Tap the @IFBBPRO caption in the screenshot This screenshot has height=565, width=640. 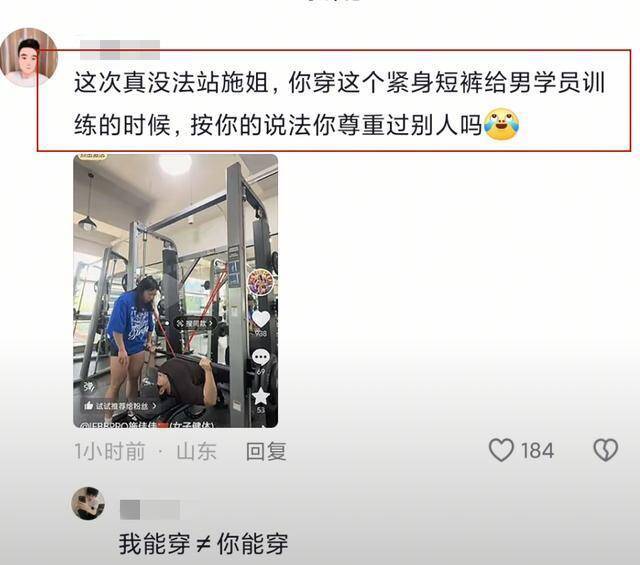pos(147,425)
